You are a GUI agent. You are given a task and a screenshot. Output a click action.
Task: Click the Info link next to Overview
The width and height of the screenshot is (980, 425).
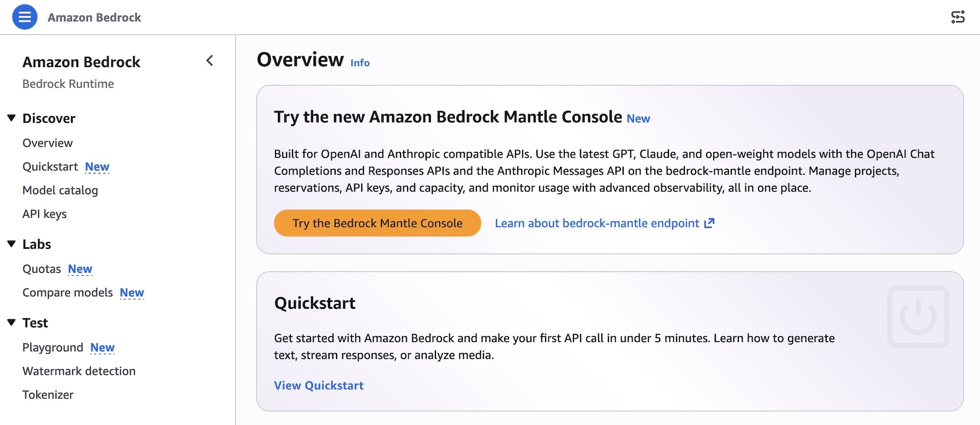pos(360,63)
